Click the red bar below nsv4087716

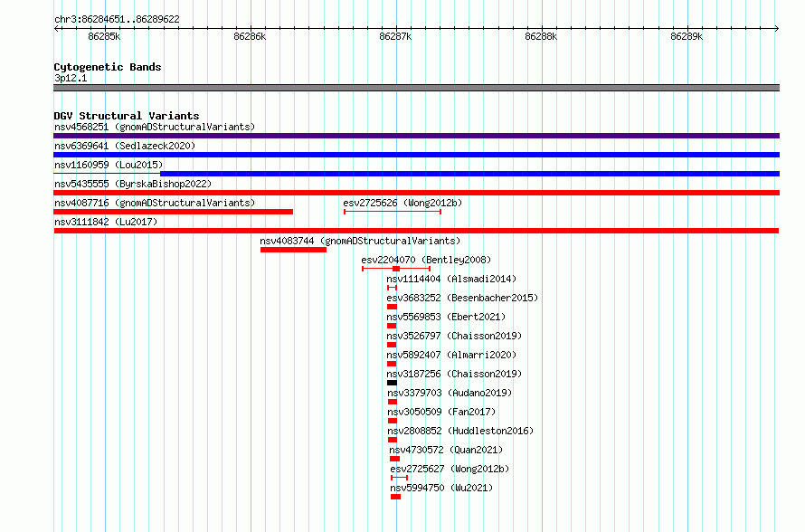(173, 212)
